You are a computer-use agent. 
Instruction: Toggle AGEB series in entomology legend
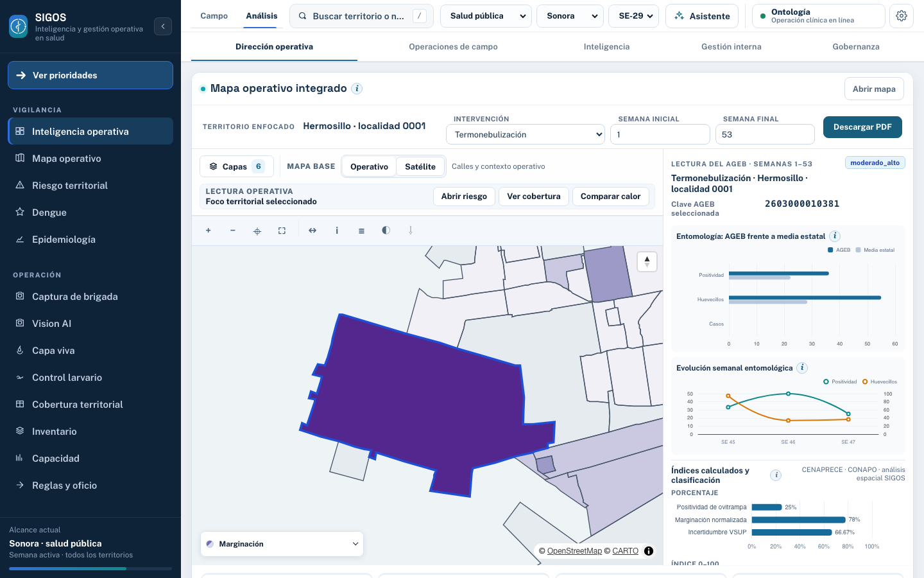pyautogui.click(x=839, y=250)
